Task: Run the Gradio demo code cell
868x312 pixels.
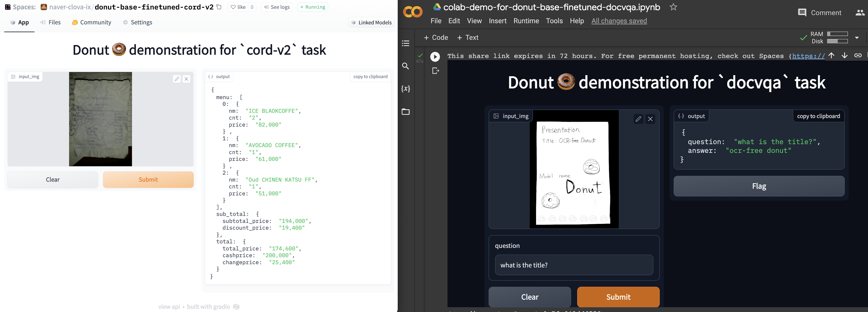Action: [x=435, y=57]
